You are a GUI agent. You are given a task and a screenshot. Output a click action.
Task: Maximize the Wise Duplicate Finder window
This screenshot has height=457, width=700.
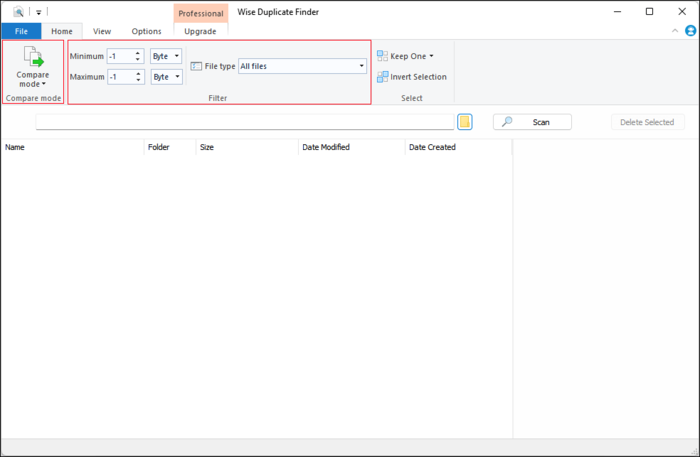(650, 12)
